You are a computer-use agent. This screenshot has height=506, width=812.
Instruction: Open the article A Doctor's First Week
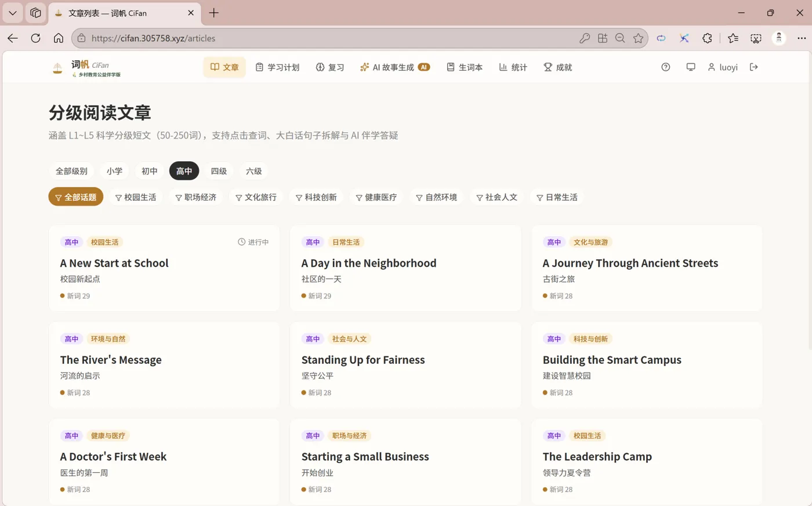164,462
